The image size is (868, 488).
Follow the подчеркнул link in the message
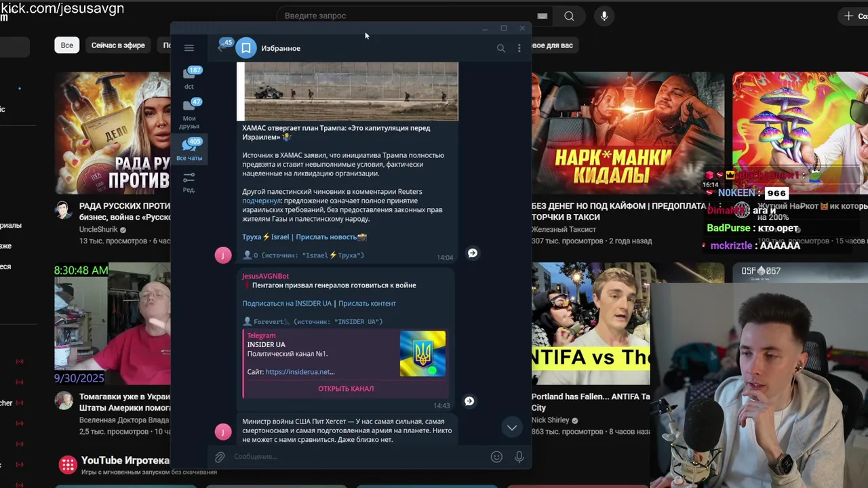[261, 201]
